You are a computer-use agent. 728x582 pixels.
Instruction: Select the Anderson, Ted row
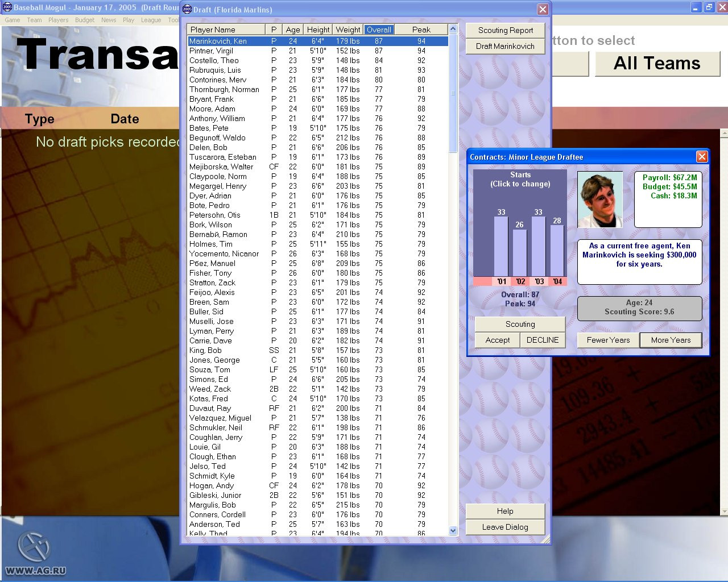318,524
